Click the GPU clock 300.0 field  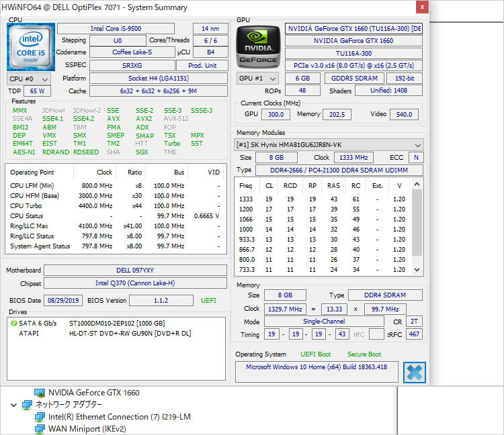(x=276, y=115)
